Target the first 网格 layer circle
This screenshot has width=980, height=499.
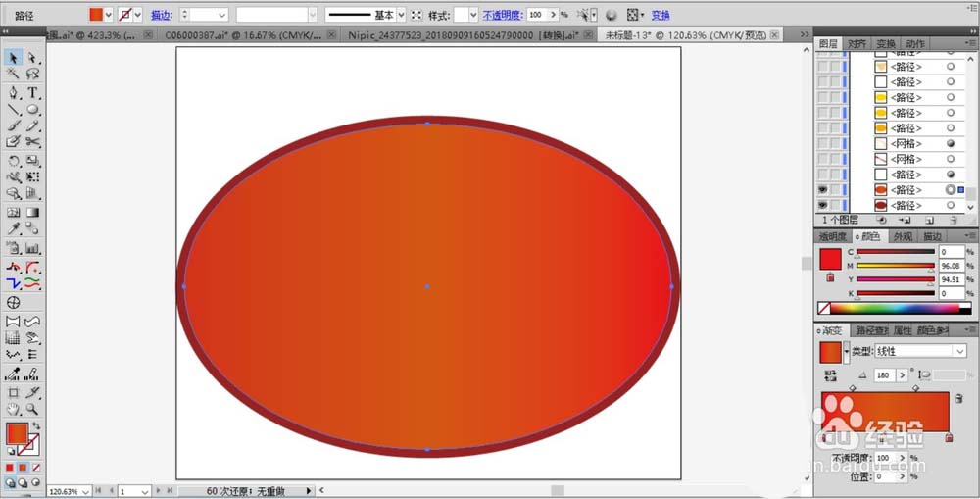(x=951, y=144)
